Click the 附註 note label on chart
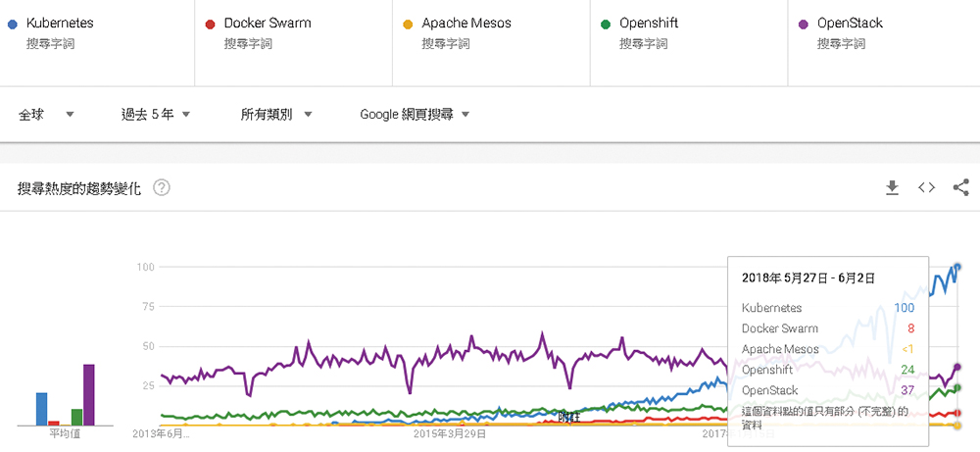Viewport: 980px width, 452px height. [x=568, y=417]
